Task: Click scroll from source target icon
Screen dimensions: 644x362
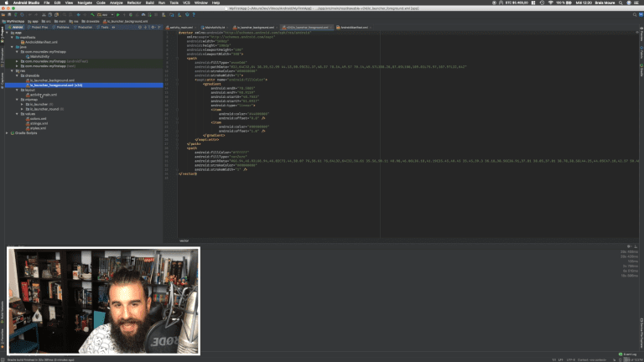Action: [x=140, y=27]
